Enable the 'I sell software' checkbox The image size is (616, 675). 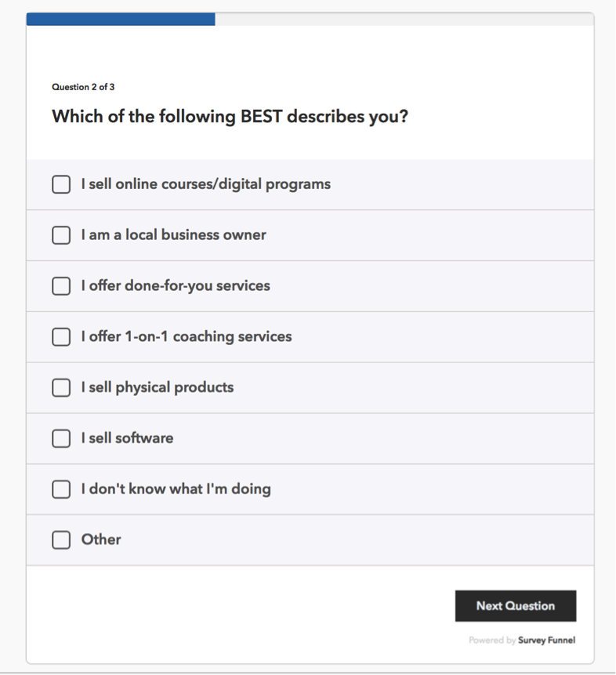(61, 438)
